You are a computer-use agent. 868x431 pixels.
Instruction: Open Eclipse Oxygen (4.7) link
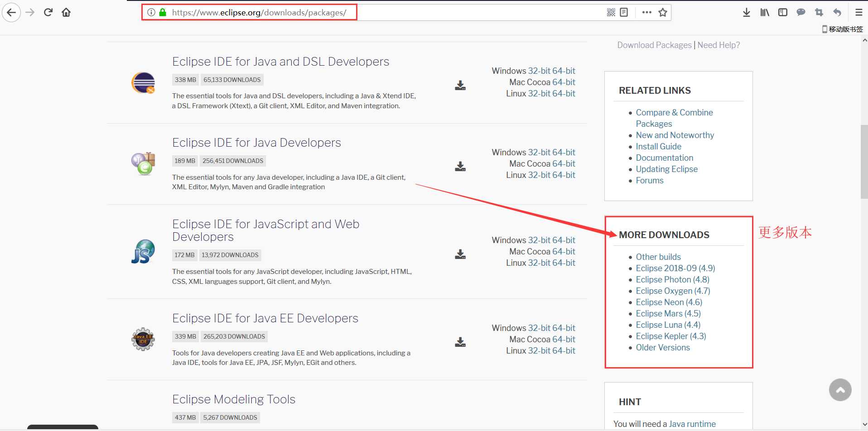[x=673, y=291]
